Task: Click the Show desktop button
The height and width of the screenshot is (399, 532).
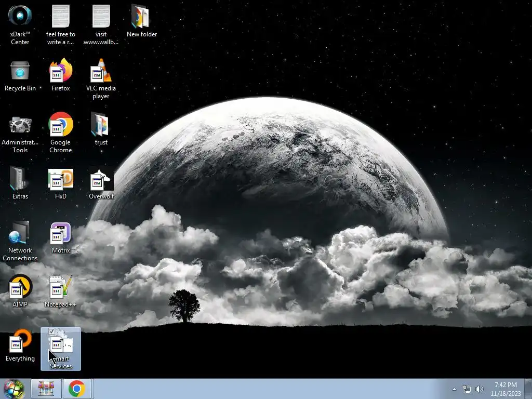Action: pyautogui.click(x=528, y=389)
